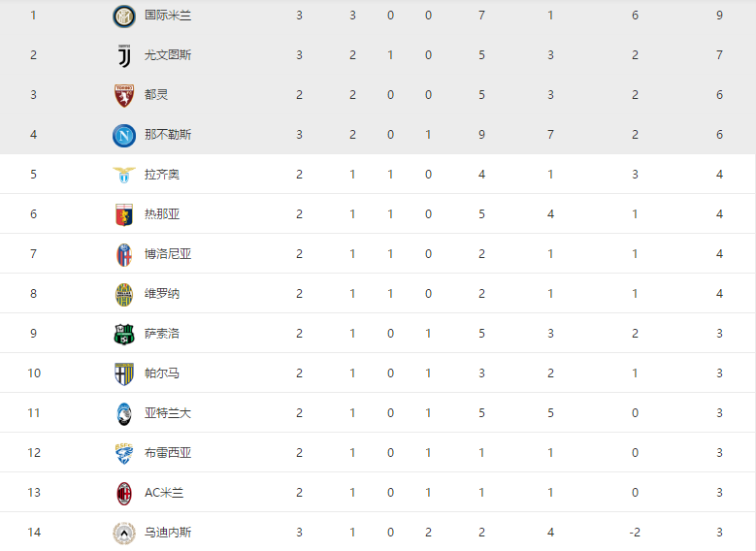The height and width of the screenshot is (551, 756).
Task: Click the Sassuolo green crest
Action: pos(124,334)
